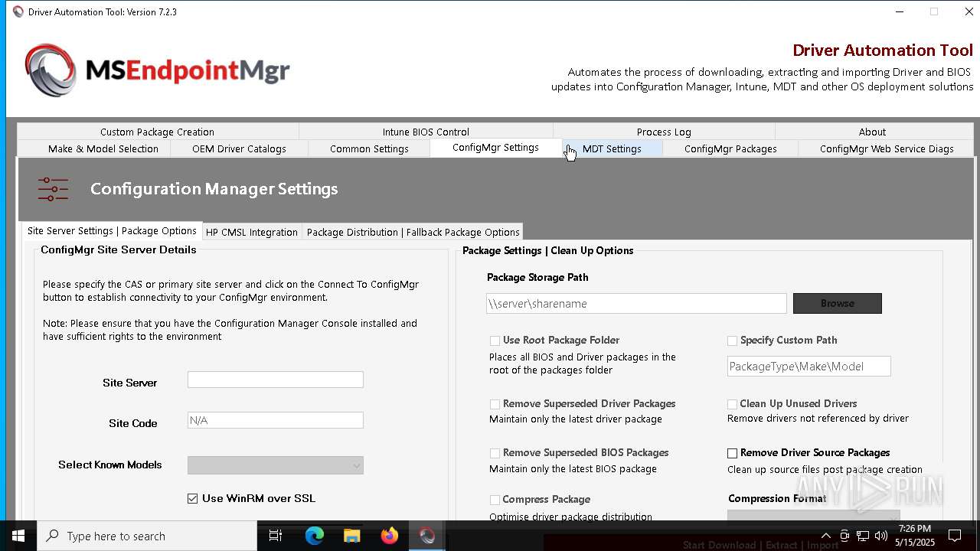Toggle Use WinRM over SSL checkbox

click(x=192, y=498)
